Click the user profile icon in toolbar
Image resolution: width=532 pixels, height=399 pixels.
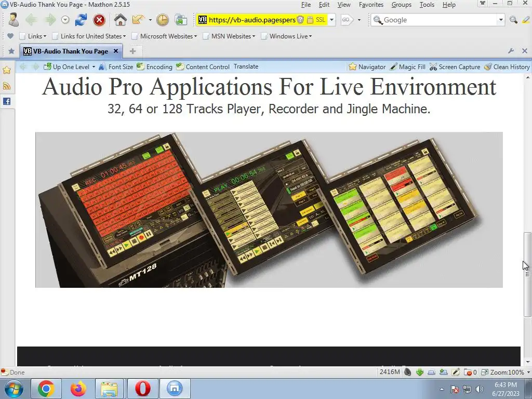point(14,20)
